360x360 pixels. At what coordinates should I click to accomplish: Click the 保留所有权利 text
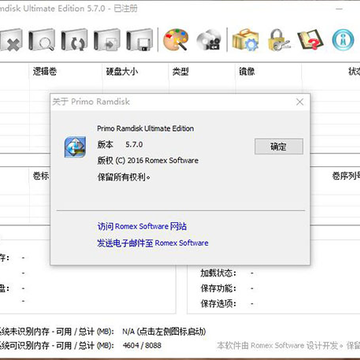(124, 177)
